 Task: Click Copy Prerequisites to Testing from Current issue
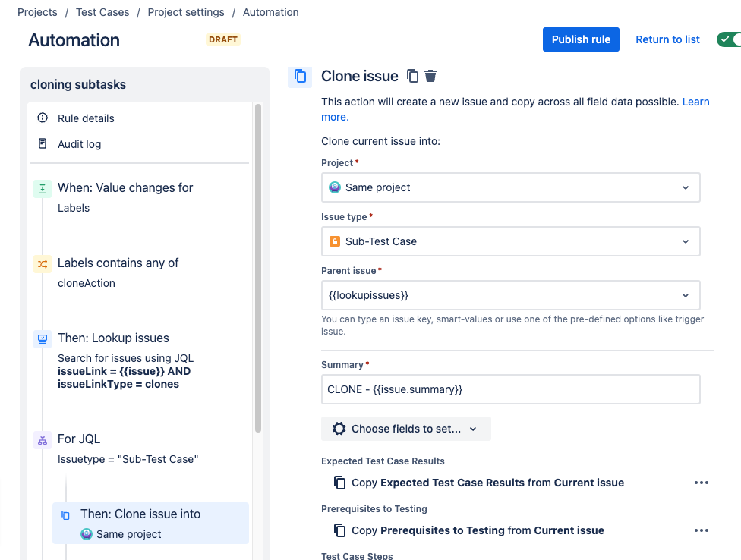click(478, 530)
